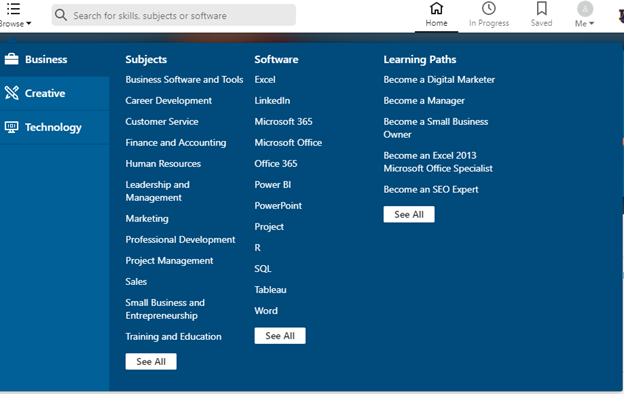Go to Home via house icon
This screenshot has height=394, width=624.
click(436, 8)
